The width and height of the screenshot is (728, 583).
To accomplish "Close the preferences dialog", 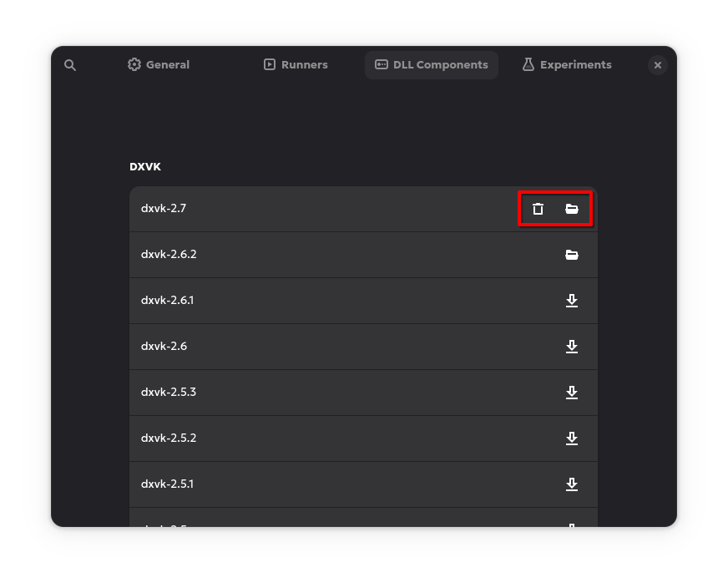I will (x=658, y=65).
